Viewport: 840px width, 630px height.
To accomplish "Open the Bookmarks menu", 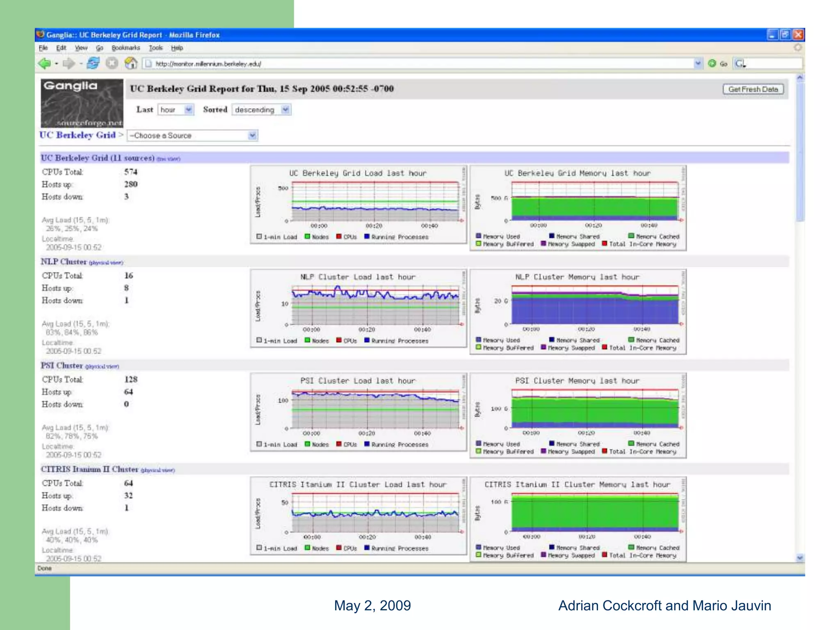I will pyautogui.click(x=126, y=48).
